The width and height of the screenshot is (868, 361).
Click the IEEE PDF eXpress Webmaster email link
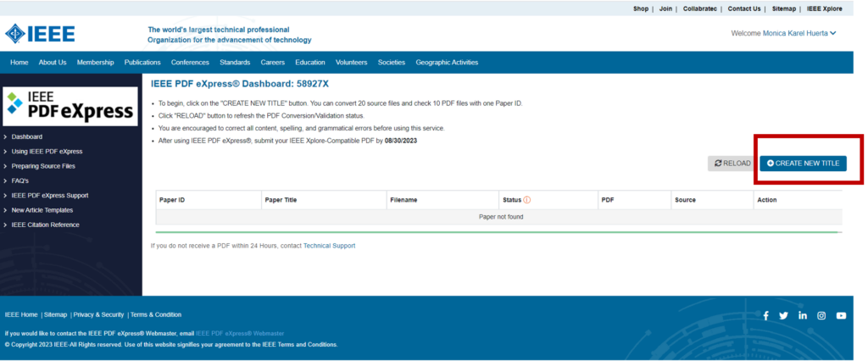[x=240, y=334]
